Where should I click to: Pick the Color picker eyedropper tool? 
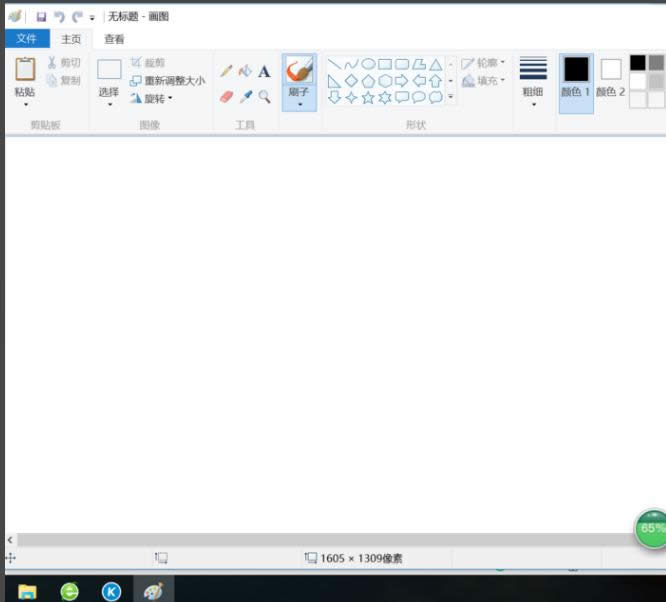pos(245,97)
